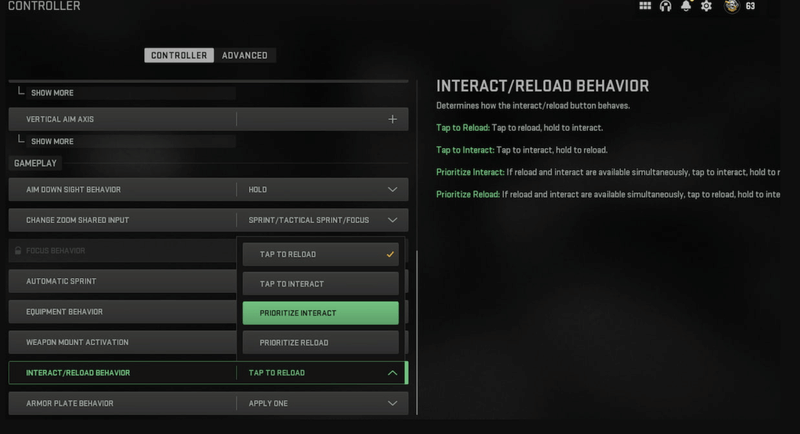This screenshot has height=434, width=800.
Task: Click Show More under Vertical Aim Axis
Action: tap(52, 142)
